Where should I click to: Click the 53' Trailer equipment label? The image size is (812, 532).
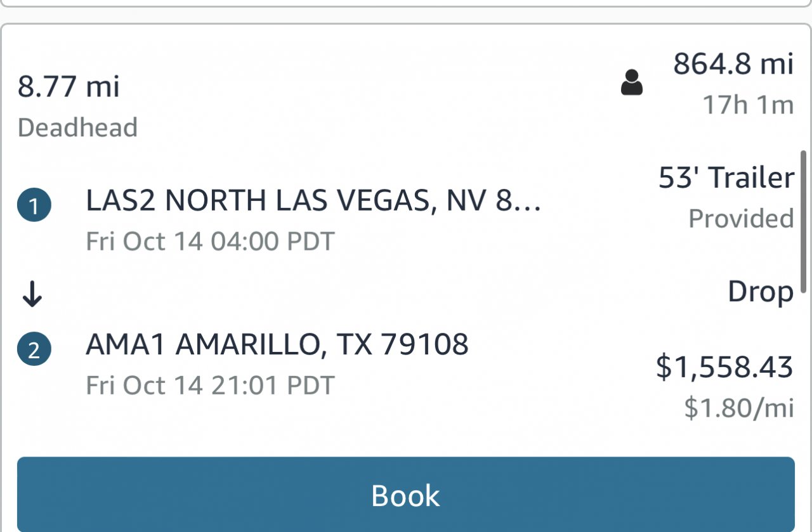(x=726, y=178)
